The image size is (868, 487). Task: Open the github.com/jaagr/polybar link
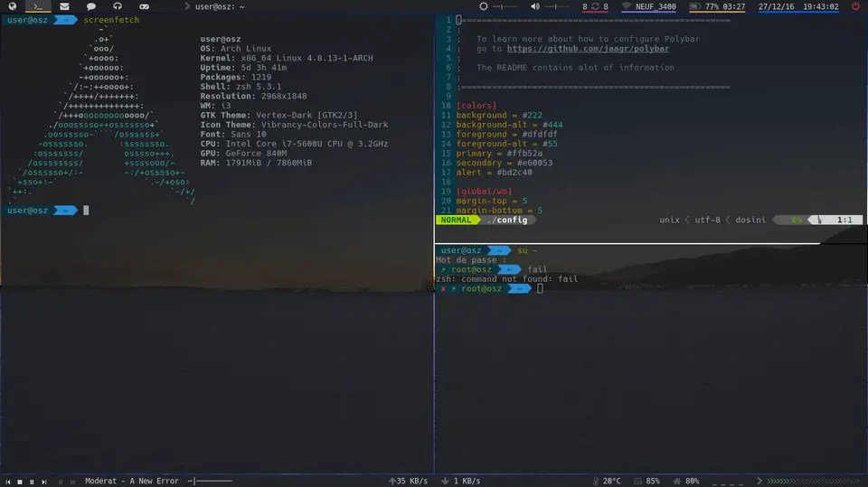tap(588, 48)
